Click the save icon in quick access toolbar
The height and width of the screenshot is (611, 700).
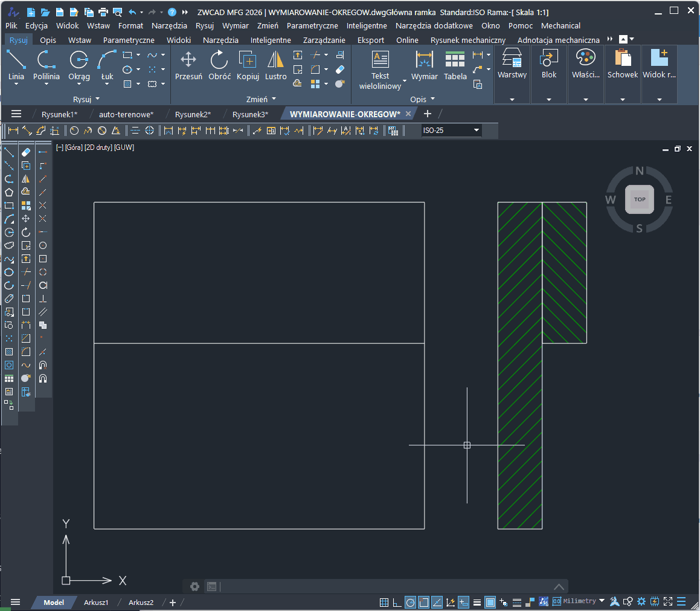tap(60, 12)
